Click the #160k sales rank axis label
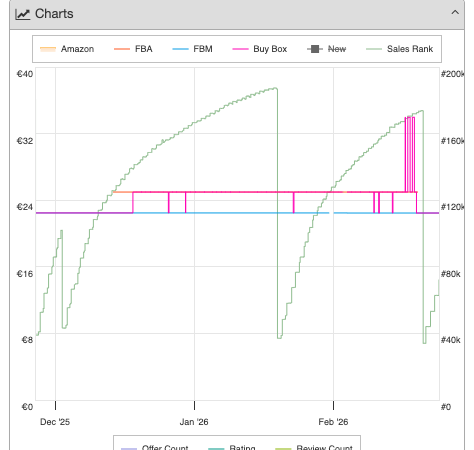This screenshot has width=474, height=450. coord(453,141)
